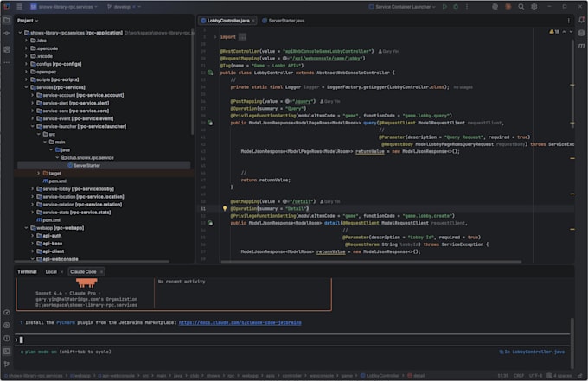Collapse service-launcher module
Screen dimensions: 588x381
[33, 126]
